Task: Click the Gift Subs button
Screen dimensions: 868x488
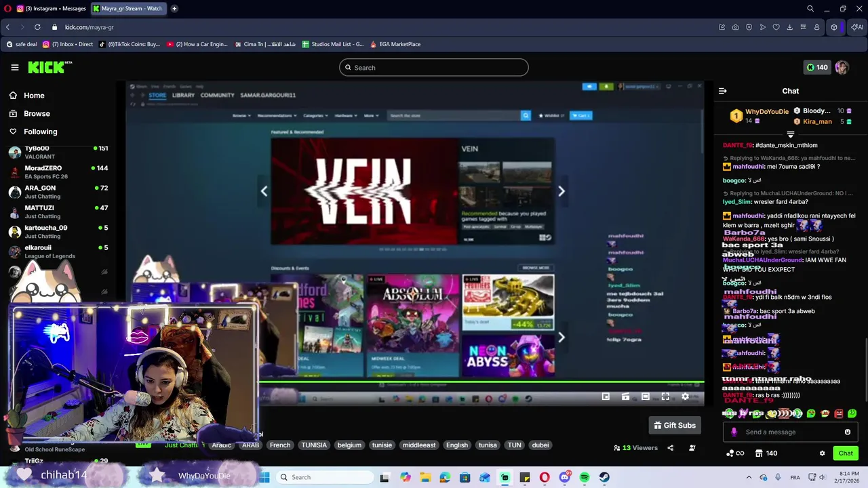Action: (x=675, y=425)
